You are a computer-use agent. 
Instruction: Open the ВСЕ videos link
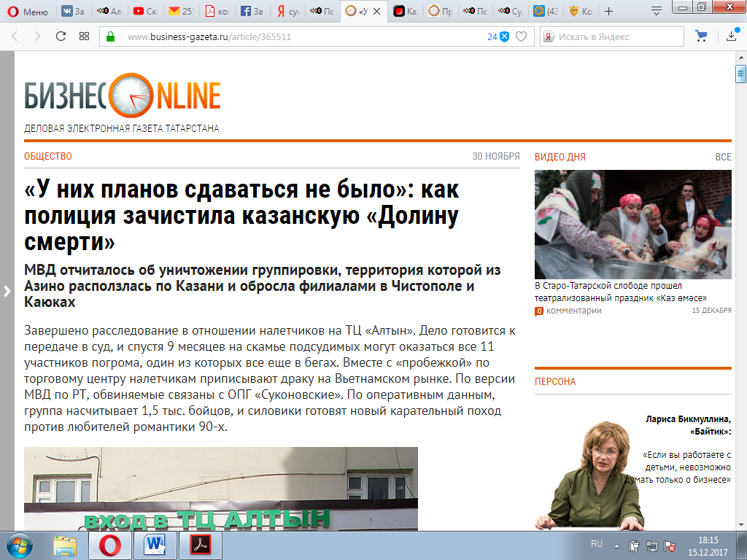coord(722,157)
